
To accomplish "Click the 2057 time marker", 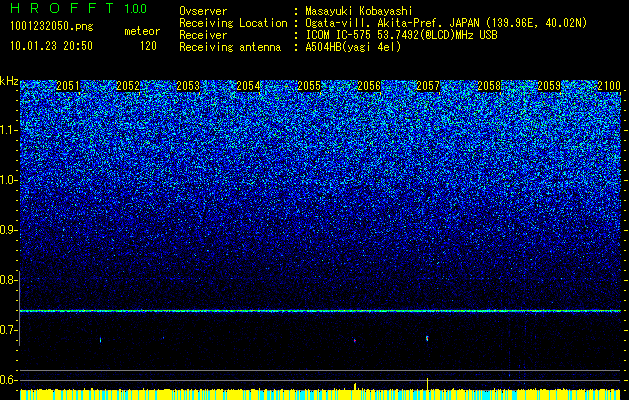I will [428, 86].
